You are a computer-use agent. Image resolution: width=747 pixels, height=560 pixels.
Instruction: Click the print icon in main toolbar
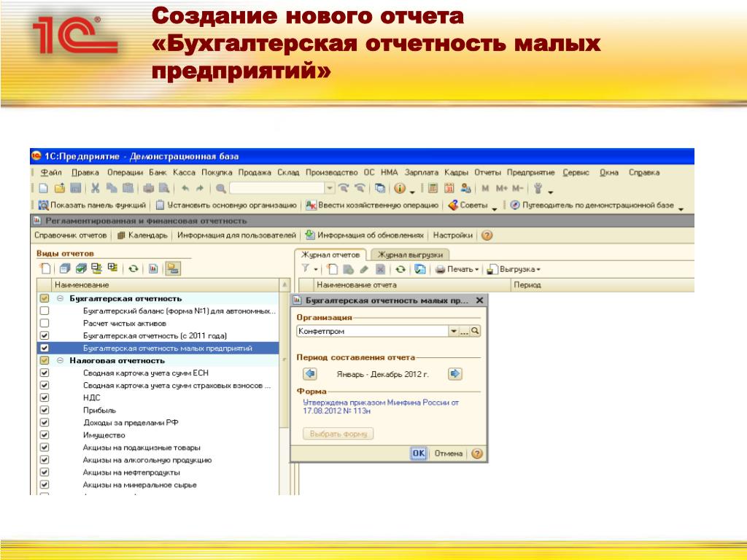pyautogui.click(x=149, y=188)
